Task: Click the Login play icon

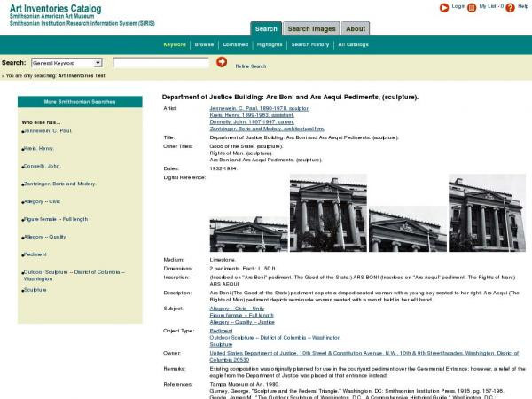Action: pyautogui.click(x=444, y=7)
